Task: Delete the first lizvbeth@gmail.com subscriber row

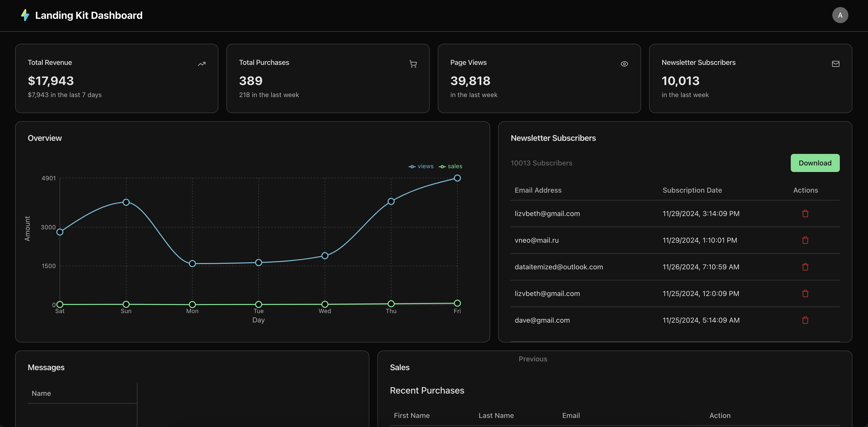Action: pyautogui.click(x=805, y=214)
